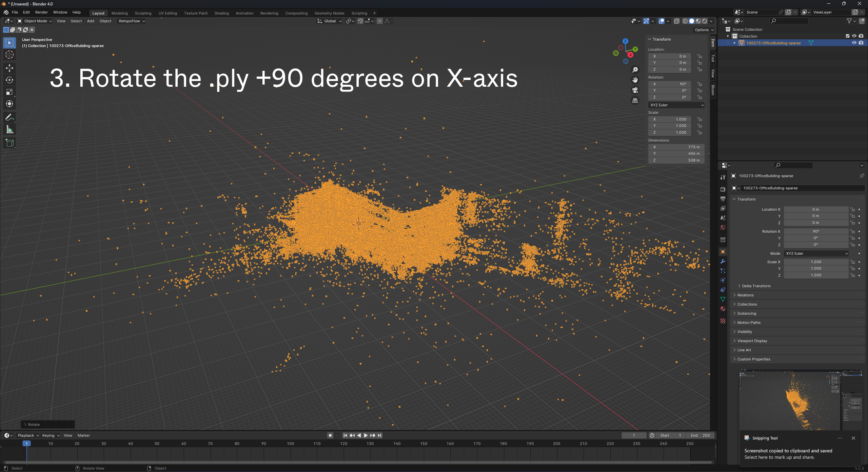The height and width of the screenshot is (472, 868).
Task: Open the Modifiers wrench properties tab
Action: (x=723, y=261)
